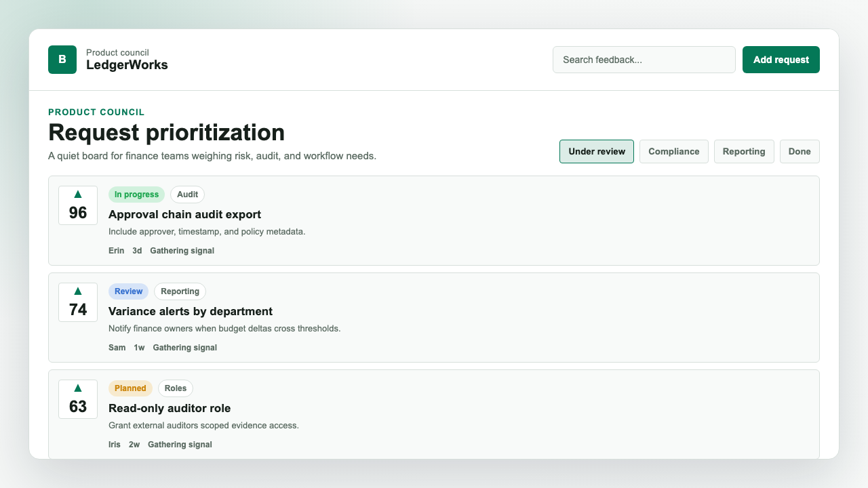This screenshot has width=868, height=488.
Task: Click the In progress status badge
Action: click(136, 195)
